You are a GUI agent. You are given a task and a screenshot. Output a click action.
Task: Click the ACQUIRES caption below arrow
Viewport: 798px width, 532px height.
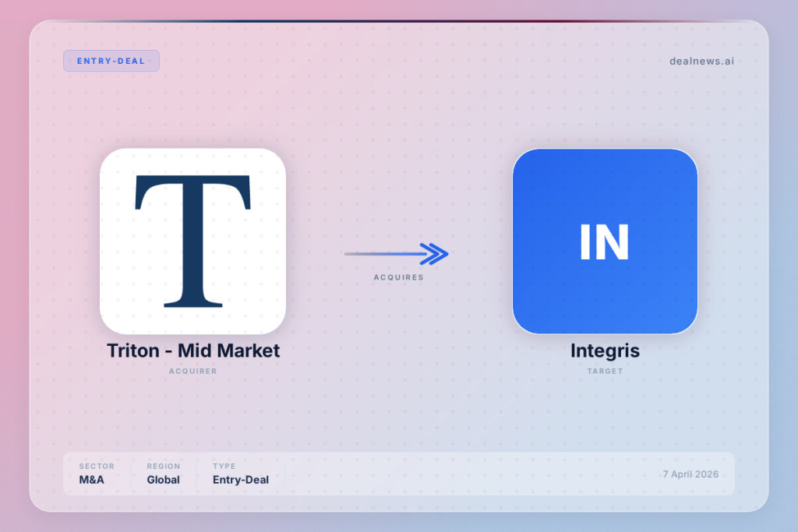point(398,277)
